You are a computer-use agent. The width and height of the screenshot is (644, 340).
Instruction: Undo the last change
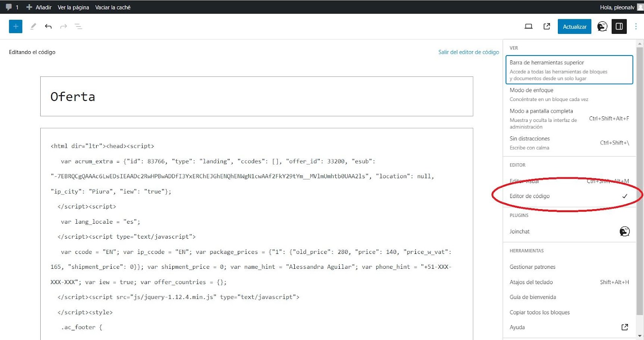48,27
